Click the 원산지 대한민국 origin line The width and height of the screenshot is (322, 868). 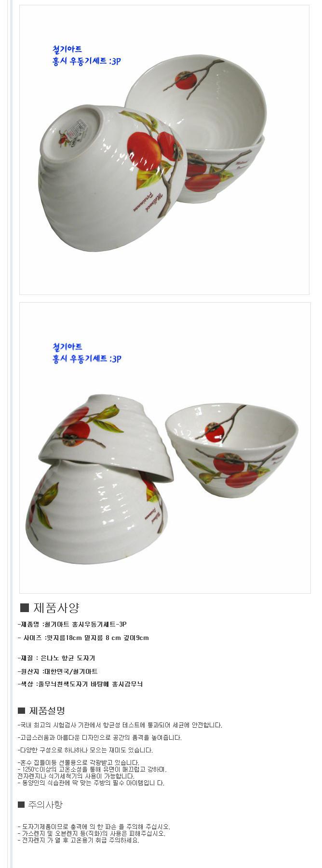coord(58,671)
